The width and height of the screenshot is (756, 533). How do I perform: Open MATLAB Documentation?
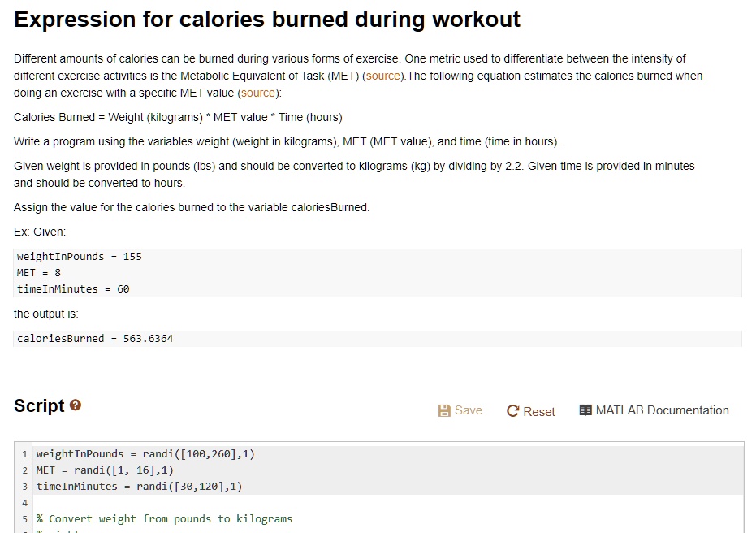pyautogui.click(x=653, y=410)
